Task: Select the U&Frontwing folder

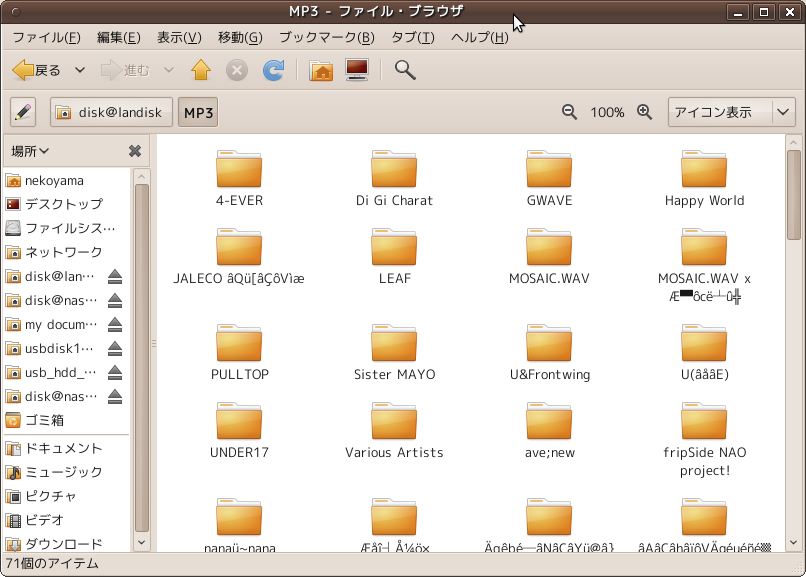Action: (x=549, y=343)
